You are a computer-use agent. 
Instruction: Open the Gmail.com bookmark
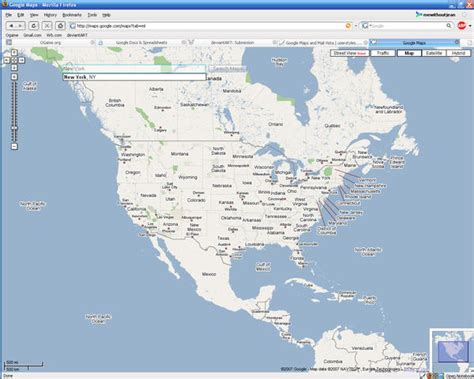pos(32,35)
